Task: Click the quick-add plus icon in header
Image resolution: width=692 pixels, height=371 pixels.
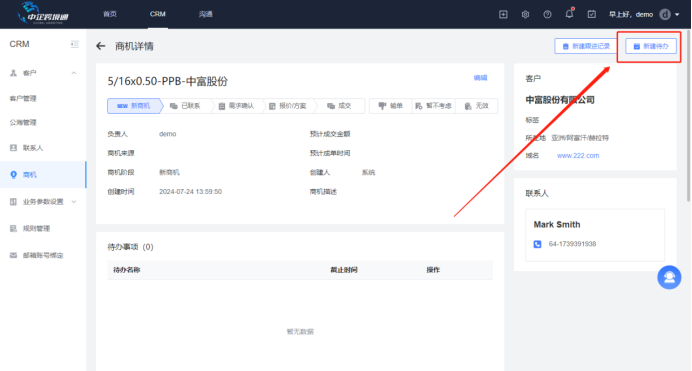Action: point(503,15)
